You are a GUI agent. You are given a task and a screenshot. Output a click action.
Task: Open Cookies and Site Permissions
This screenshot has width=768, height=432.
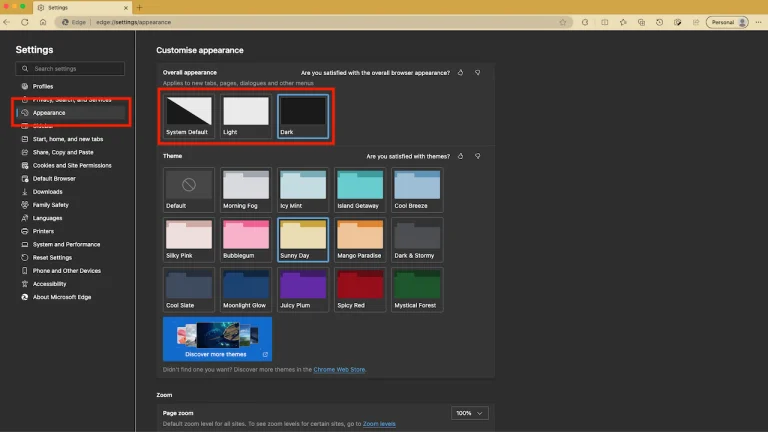point(70,166)
